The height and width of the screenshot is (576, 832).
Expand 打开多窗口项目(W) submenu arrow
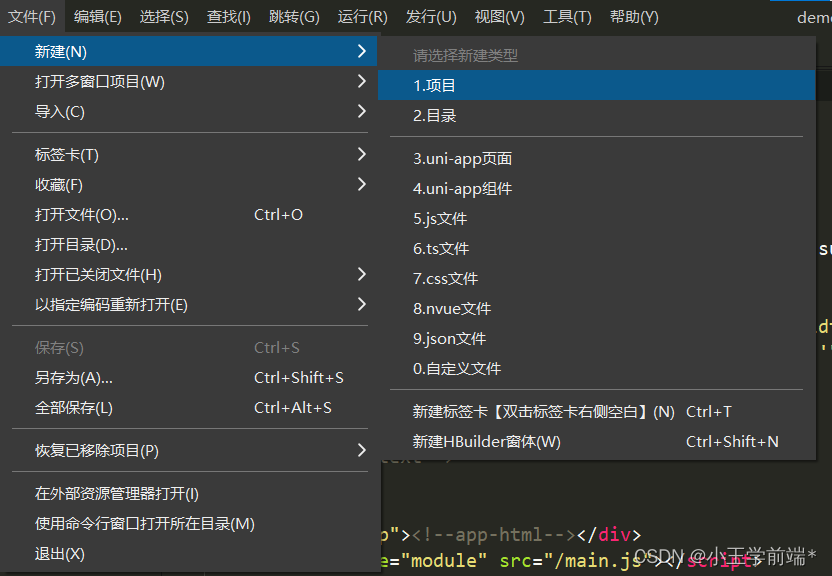tap(361, 81)
